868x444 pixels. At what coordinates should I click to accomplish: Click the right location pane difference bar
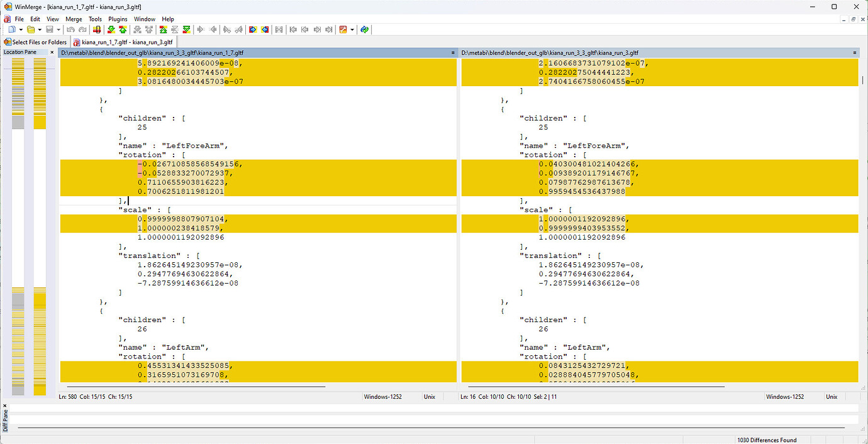pyautogui.click(x=40, y=226)
